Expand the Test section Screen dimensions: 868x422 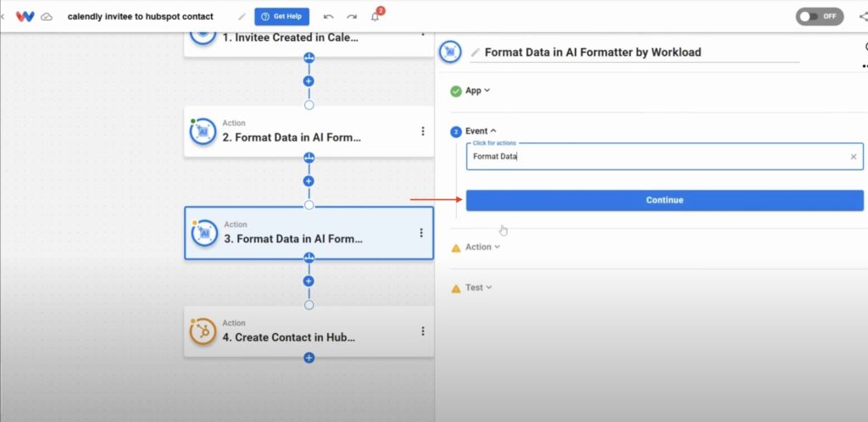tap(478, 287)
